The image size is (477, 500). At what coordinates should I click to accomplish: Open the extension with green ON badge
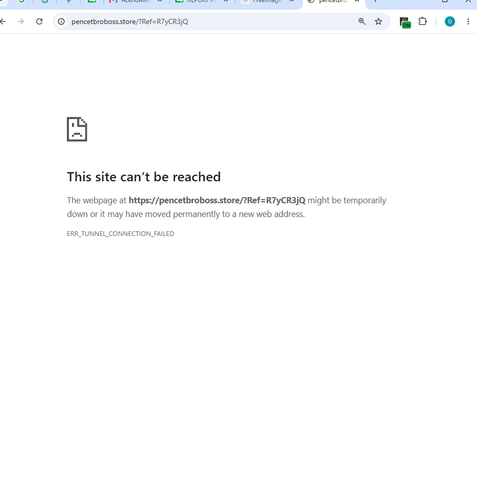click(405, 22)
